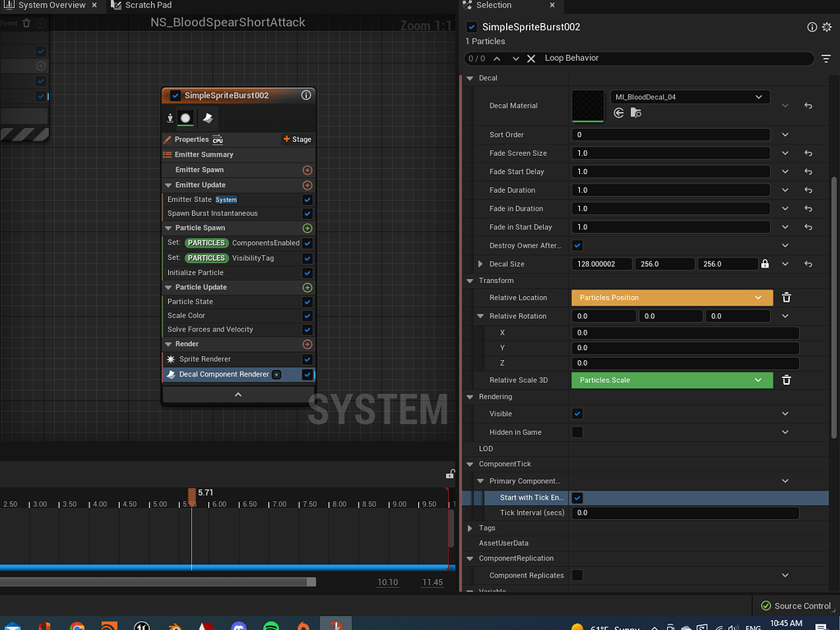The image size is (840, 630).
Task: Click the settings gear in the Selection panel
Action: 826,27
